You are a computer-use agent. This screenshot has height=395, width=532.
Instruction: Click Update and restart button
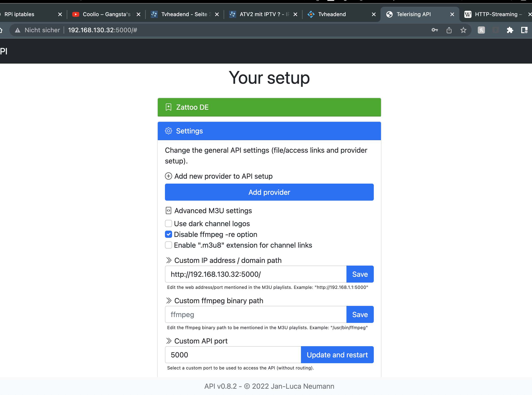point(337,355)
